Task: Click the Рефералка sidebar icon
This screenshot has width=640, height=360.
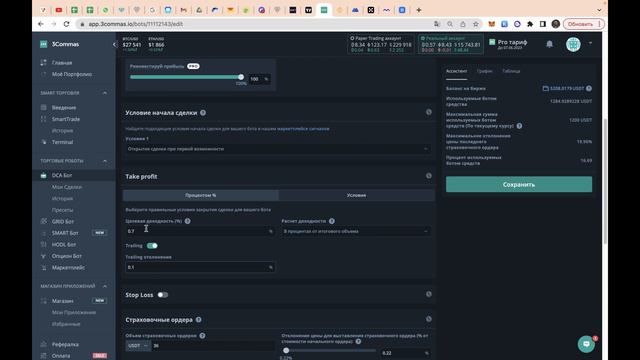Action: [x=44, y=344]
